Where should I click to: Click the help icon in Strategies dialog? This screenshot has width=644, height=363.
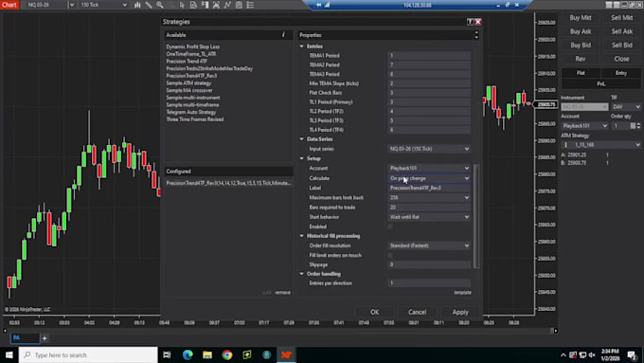tap(470, 22)
